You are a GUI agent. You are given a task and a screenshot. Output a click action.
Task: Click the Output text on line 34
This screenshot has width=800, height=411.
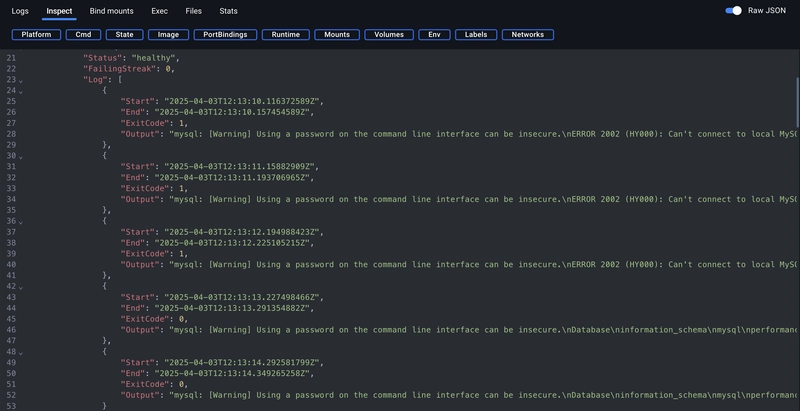coord(484,199)
